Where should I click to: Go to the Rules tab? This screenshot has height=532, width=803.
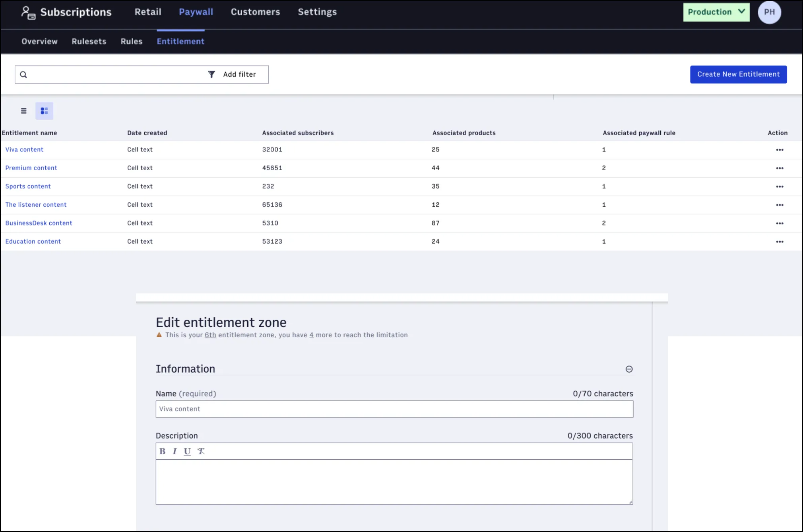tap(132, 41)
